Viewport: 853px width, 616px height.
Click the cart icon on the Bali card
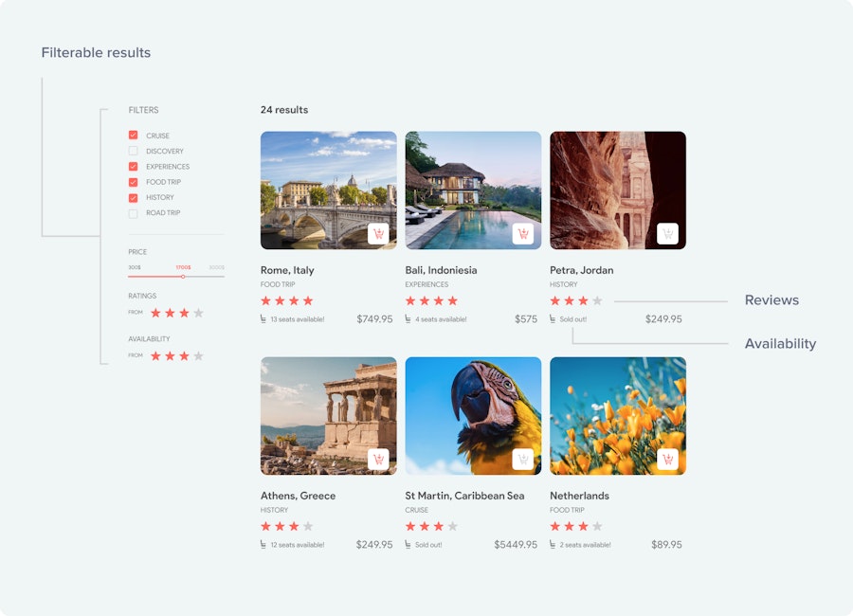point(523,233)
